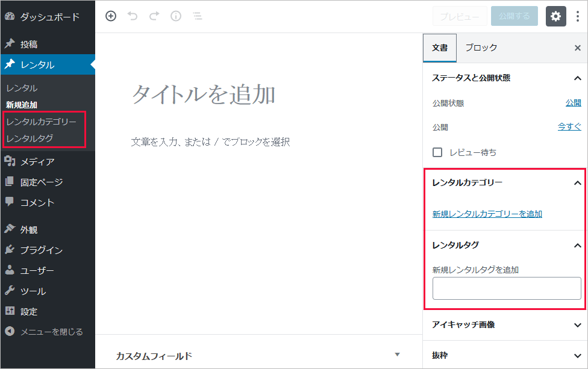
Task: Open プラグイン in the admin menu
Action: click(x=41, y=250)
